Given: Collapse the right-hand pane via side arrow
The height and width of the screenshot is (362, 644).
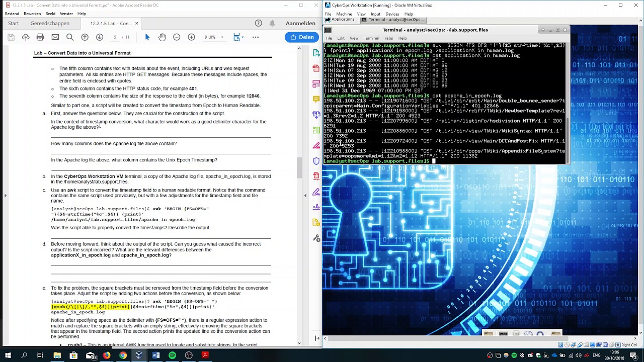Looking at the screenshot, I should (x=305, y=196).
